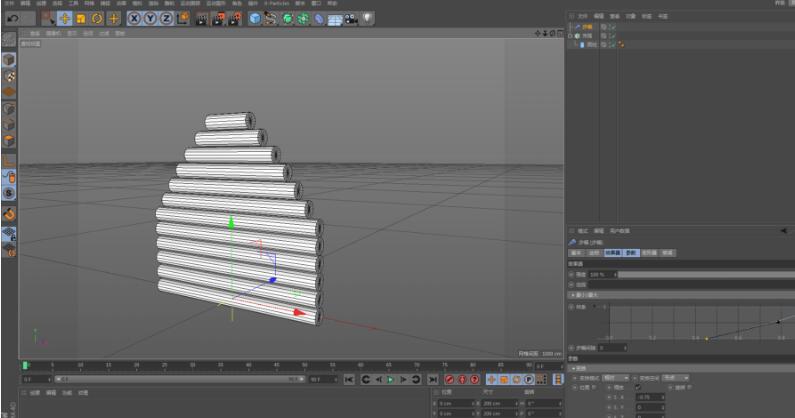Select the Rotate tool in toolbar

point(97,18)
